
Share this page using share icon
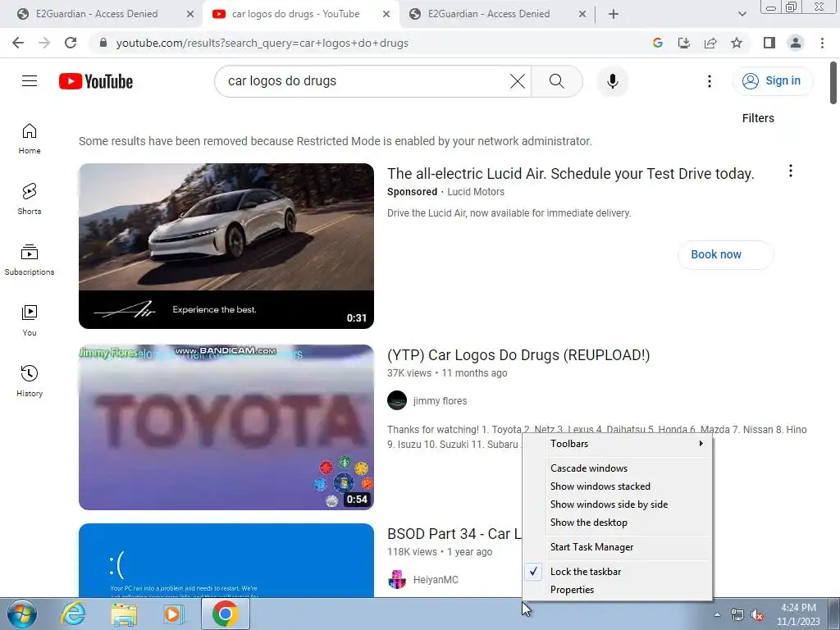[x=710, y=43]
